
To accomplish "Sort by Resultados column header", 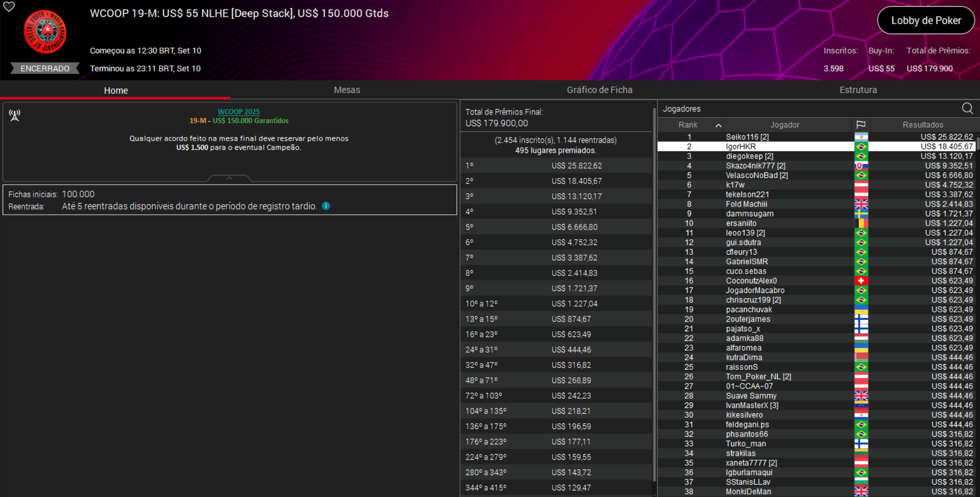I will pyautogui.click(x=922, y=125).
